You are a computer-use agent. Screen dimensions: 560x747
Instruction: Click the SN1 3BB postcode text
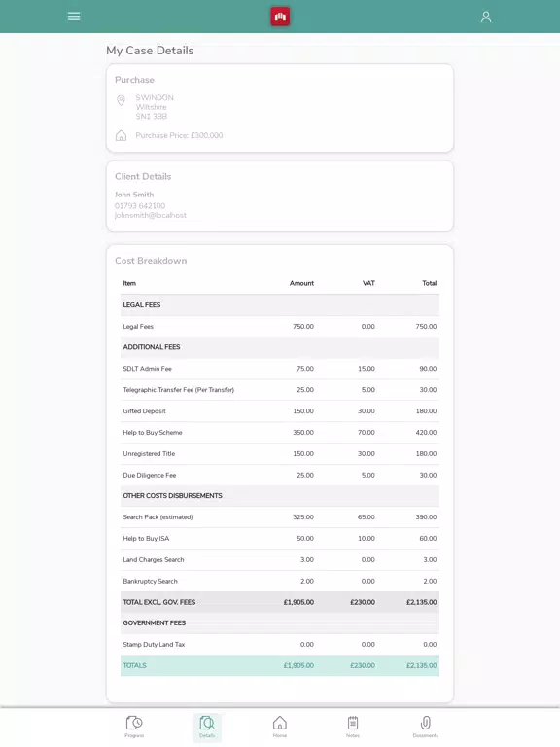click(152, 117)
